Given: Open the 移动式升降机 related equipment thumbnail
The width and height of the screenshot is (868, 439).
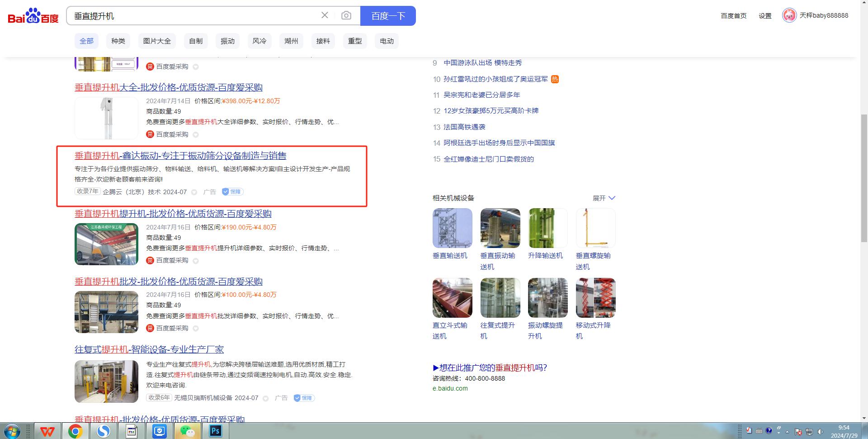Looking at the screenshot, I should 596,298.
